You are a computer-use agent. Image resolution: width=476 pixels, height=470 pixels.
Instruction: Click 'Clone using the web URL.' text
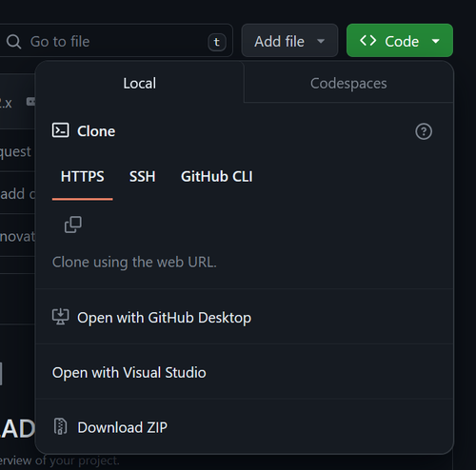coord(134,263)
